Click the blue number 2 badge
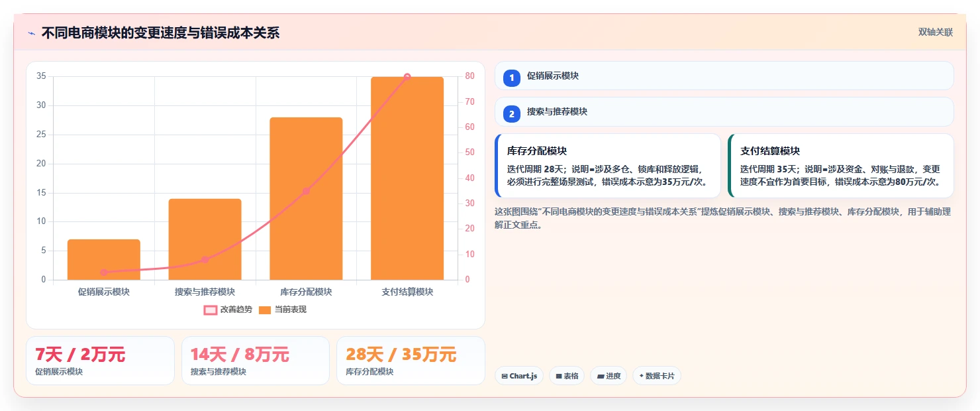The width and height of the screenshot is (980, 411). click(x=512, y=113)
